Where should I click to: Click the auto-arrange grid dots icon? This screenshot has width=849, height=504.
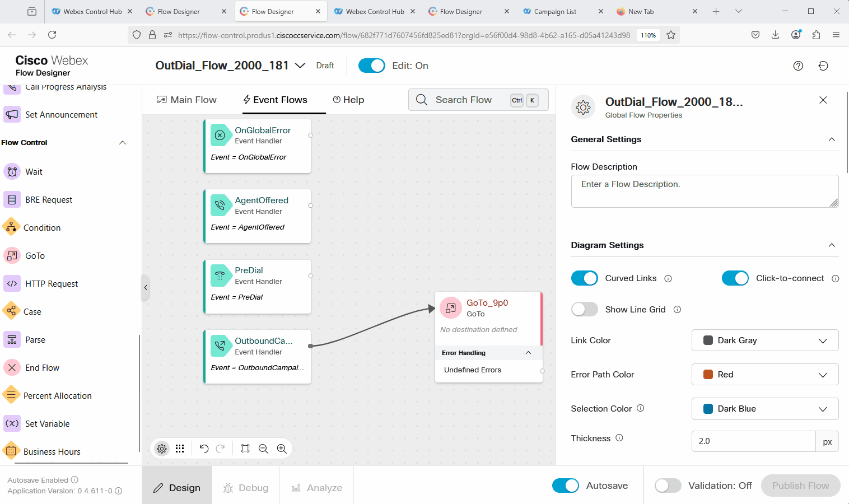pos(180,449)
